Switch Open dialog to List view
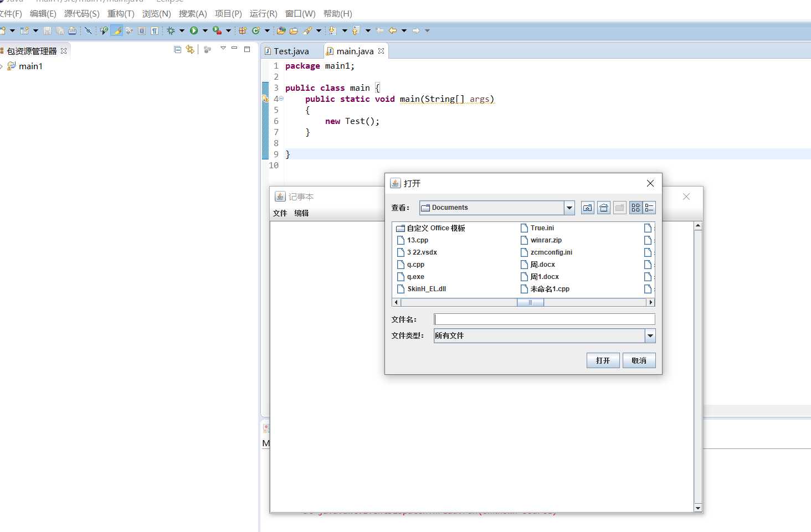This screenshot has height=532, width=811. pos(636,208)
